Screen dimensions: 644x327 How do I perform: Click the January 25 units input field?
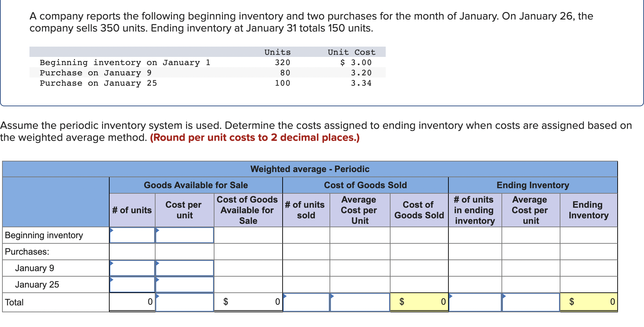132,284
